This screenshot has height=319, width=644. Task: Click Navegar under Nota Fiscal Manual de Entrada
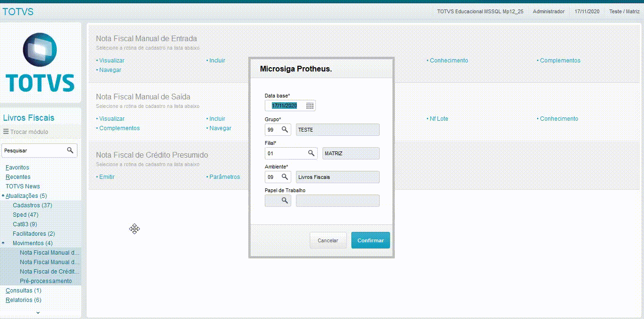coord(110,70)
